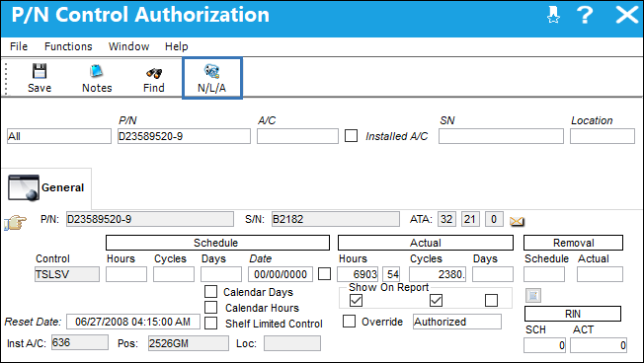644x363 pixels.
Task: Click the filter field containing All
Action: pyautogui.click(x=59, y=136)
